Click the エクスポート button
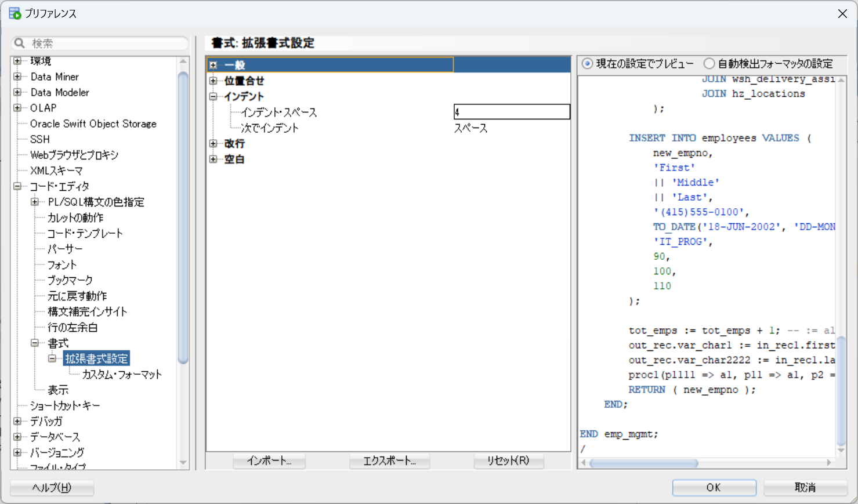The image size is (858, 504). pos(389,461)
